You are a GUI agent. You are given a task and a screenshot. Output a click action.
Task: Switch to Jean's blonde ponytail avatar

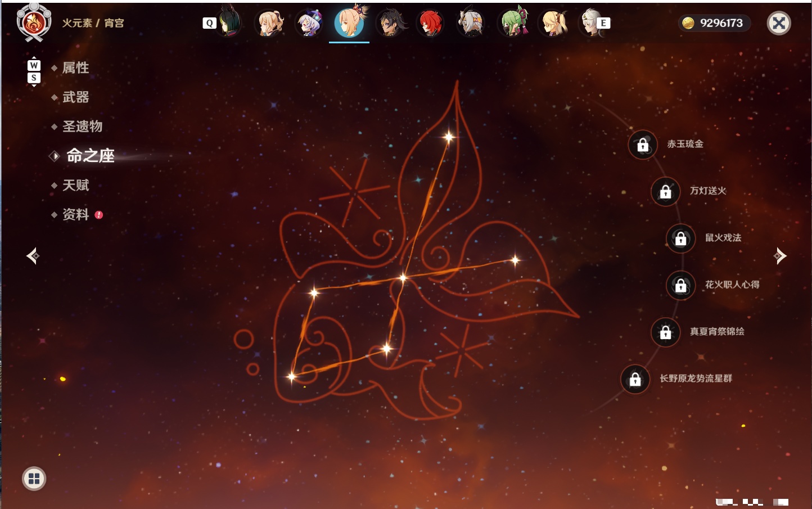269,23
